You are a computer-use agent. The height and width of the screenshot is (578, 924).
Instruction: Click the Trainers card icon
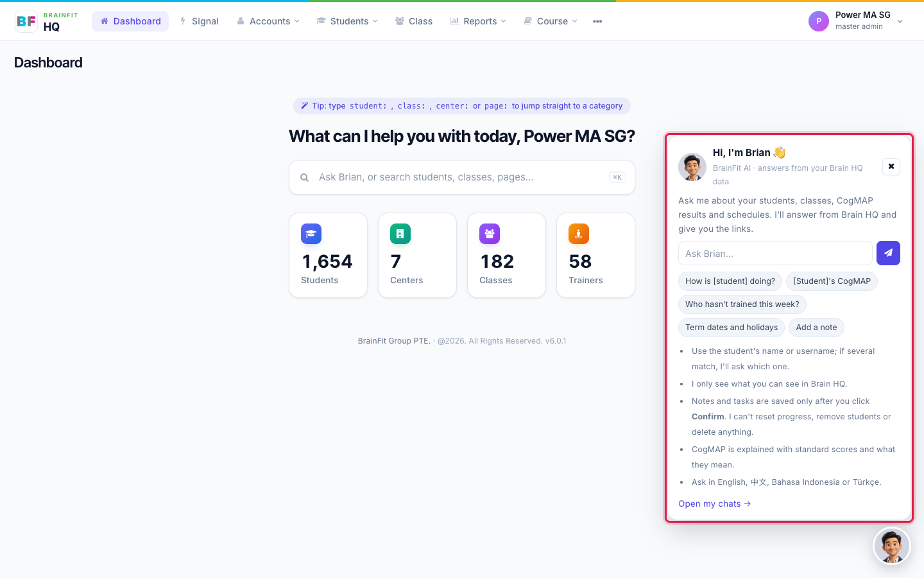(579, 234)
